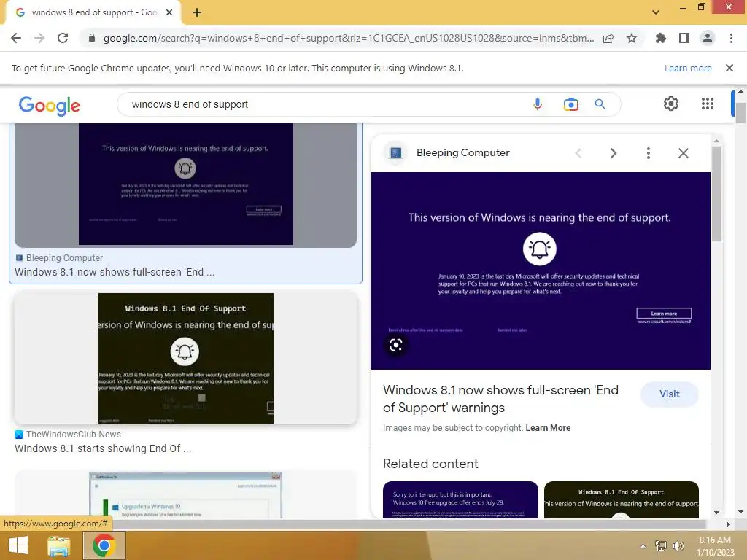The image size is (747, 560).
Task: Click the page vertical scrollbar thumb
Action: tap(740, 113)
